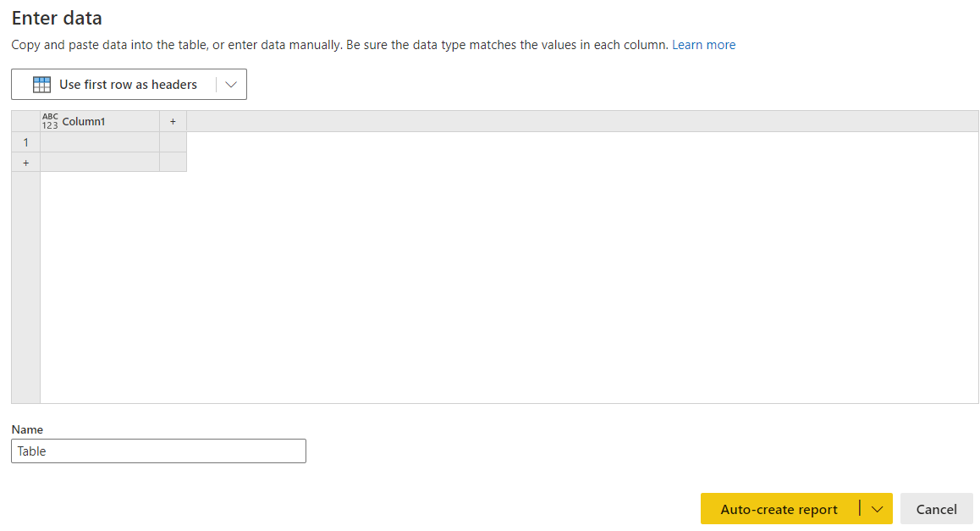Click Auto-create report button
980x531 pixels.
[x=779, y=509]
